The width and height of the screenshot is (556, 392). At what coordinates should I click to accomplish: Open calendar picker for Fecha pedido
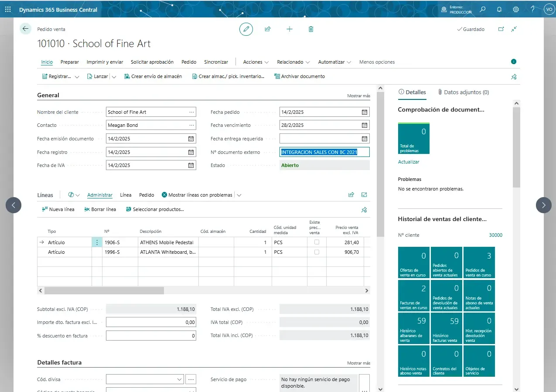[364, 112]
